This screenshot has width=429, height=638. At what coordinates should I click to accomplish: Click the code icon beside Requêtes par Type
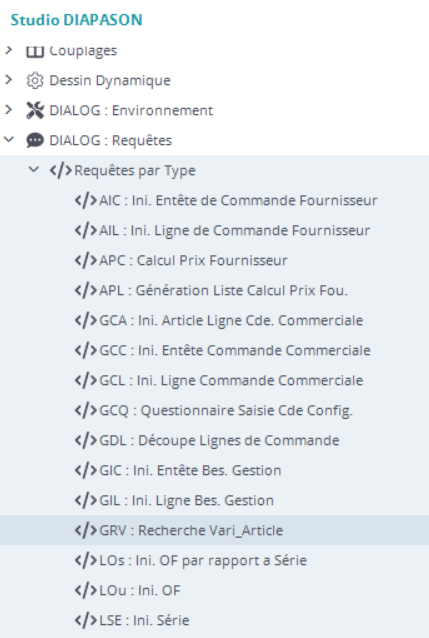point(61,170)
